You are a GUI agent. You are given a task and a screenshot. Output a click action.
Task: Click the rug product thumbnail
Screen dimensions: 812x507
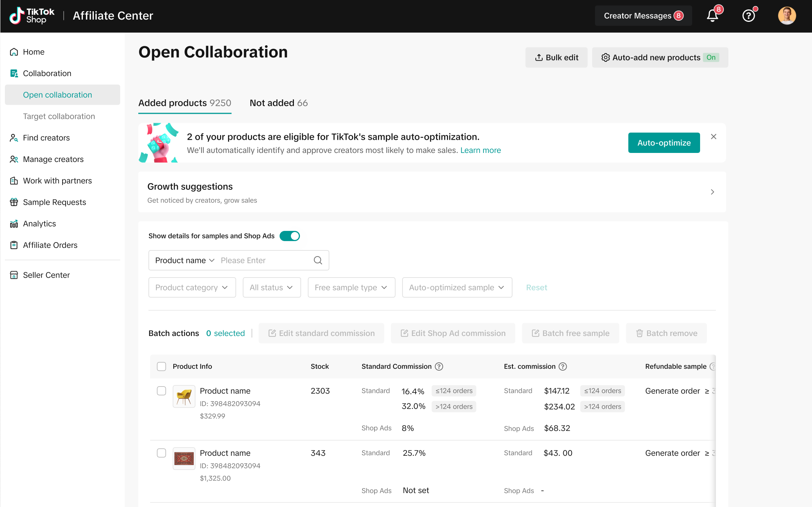click(184, 458)
